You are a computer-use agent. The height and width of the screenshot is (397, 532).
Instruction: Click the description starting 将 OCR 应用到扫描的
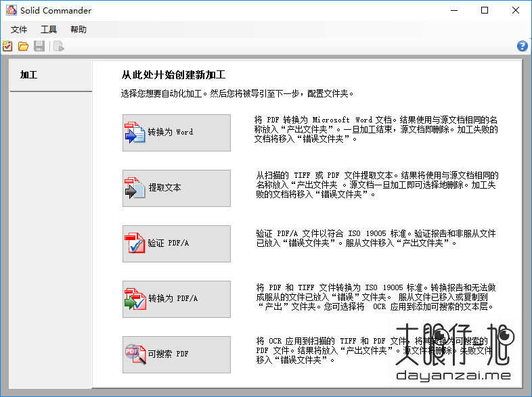[x=374, y=350]
